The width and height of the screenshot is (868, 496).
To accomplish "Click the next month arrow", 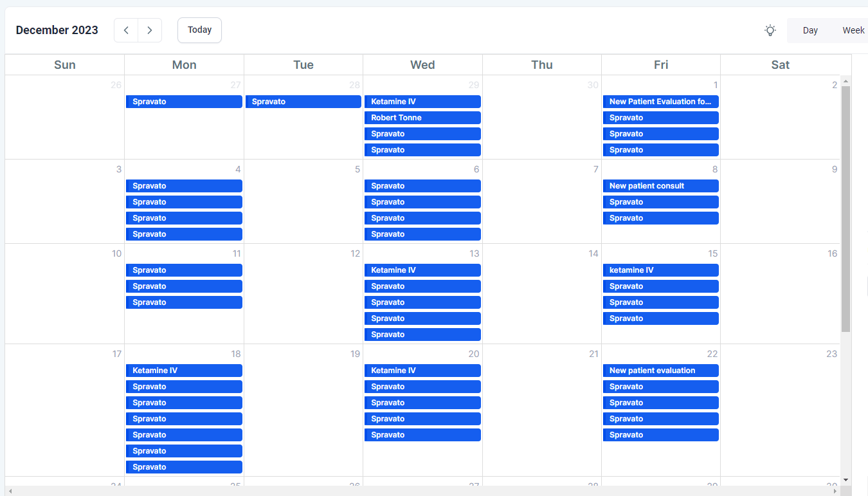I will point(150,30).
